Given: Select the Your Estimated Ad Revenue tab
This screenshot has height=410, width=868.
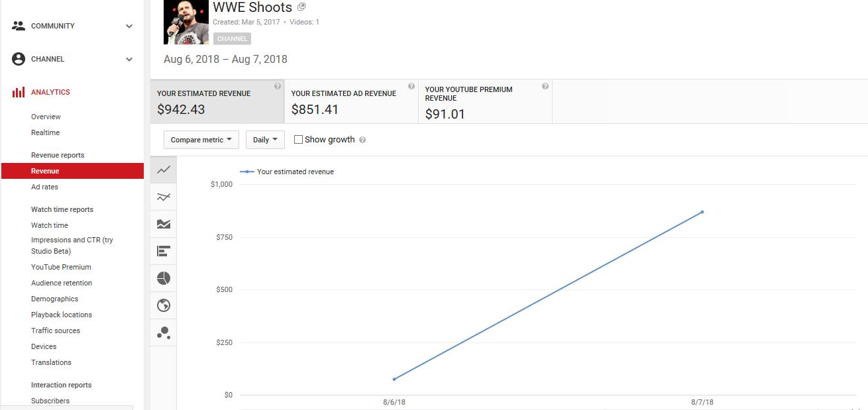Looking at the screenshot, I should pos(351,102).
